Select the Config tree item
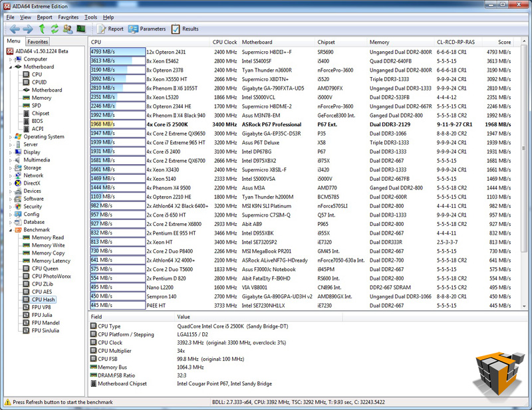Screen dimensions: 532x410 [x=31, y=215]
